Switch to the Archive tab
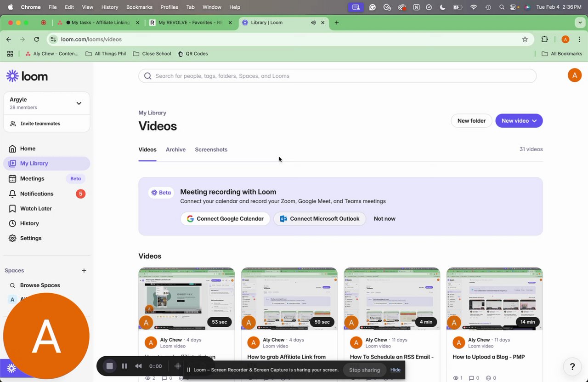The height and width of the screenshot is (382, 588). [175, 150]
